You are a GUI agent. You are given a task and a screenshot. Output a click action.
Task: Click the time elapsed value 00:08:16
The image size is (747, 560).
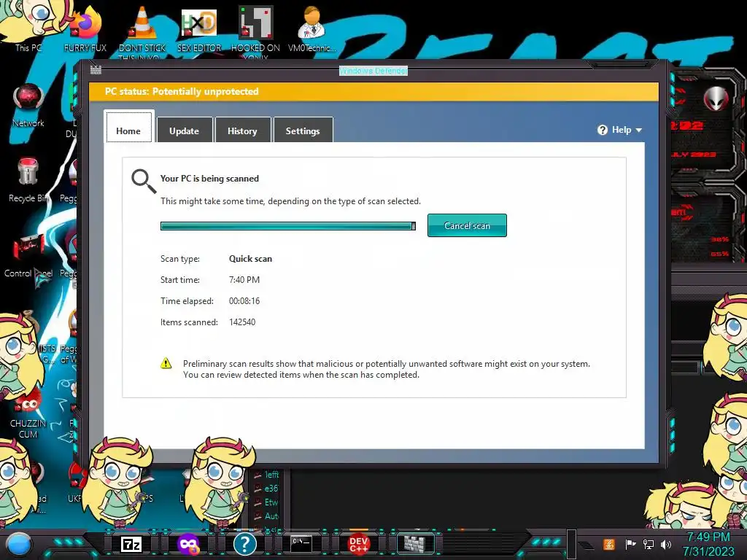click(x=244, y=301)
